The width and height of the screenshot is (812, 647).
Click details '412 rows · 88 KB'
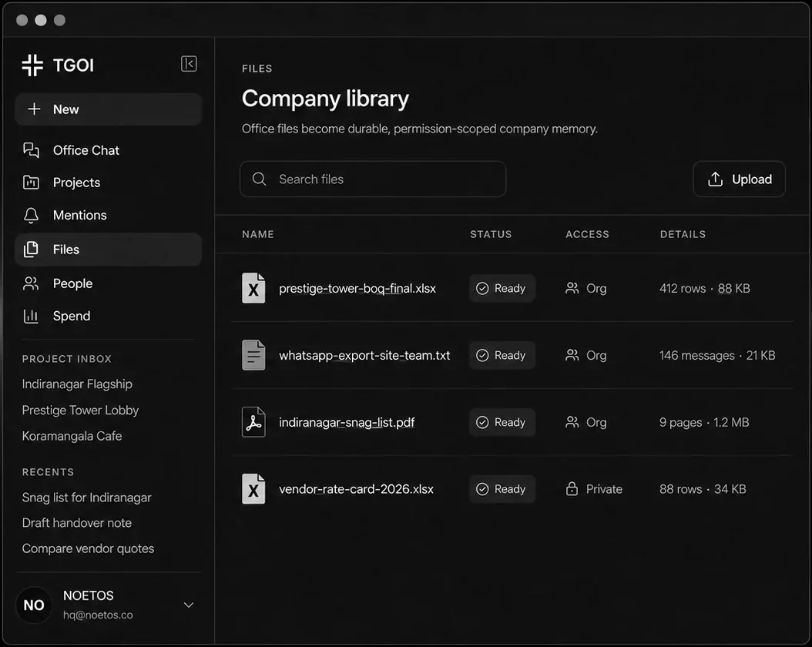[705, 288]
